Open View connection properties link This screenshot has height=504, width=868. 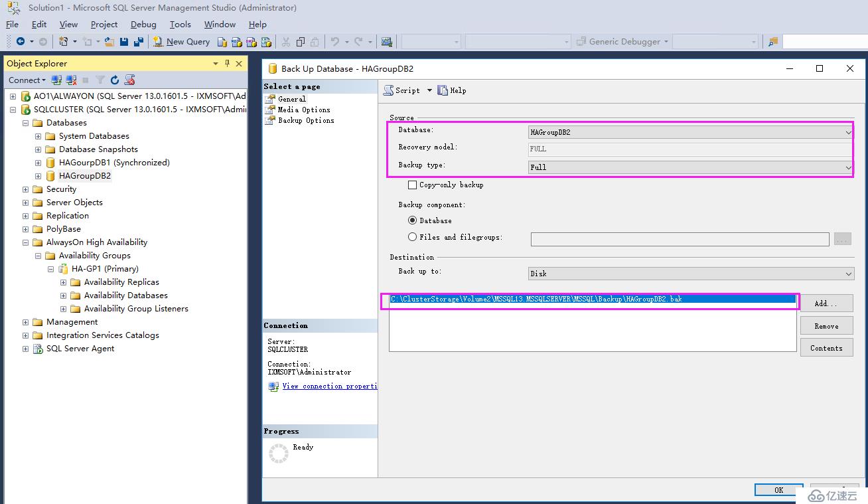pos(329,386)
